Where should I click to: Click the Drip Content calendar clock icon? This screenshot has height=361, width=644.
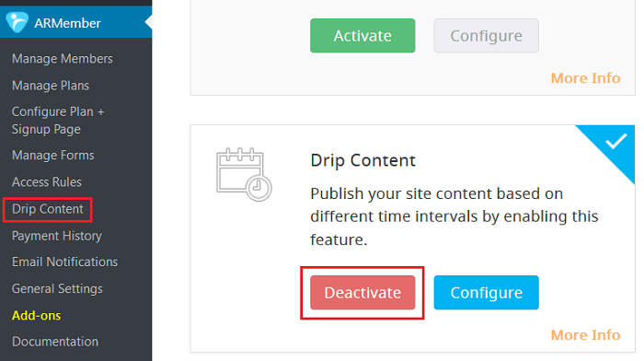click(x=244, y=174)
